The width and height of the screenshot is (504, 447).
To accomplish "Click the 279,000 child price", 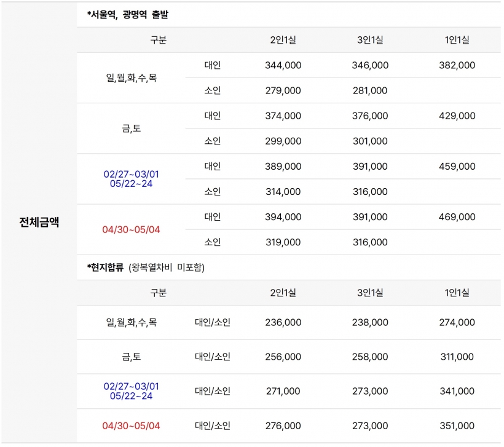I will tap(283, 90).
